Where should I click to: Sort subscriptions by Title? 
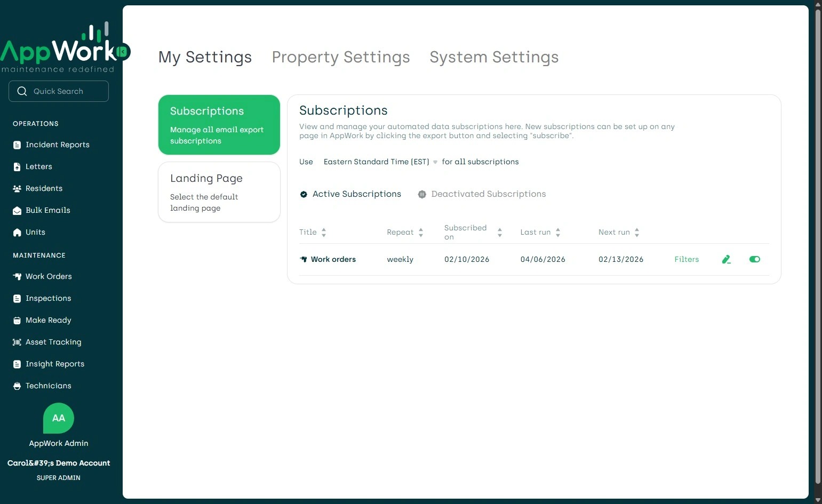[313, 232]
